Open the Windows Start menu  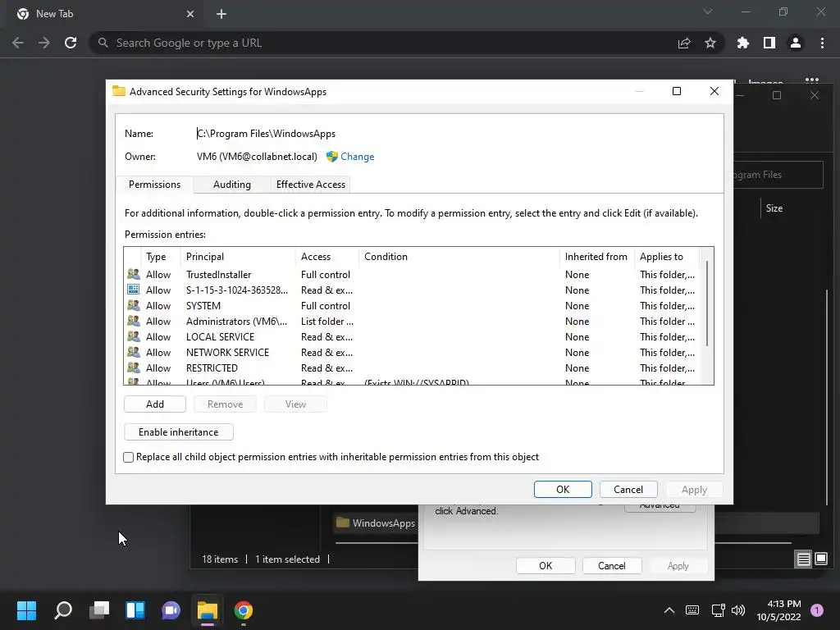26,610
